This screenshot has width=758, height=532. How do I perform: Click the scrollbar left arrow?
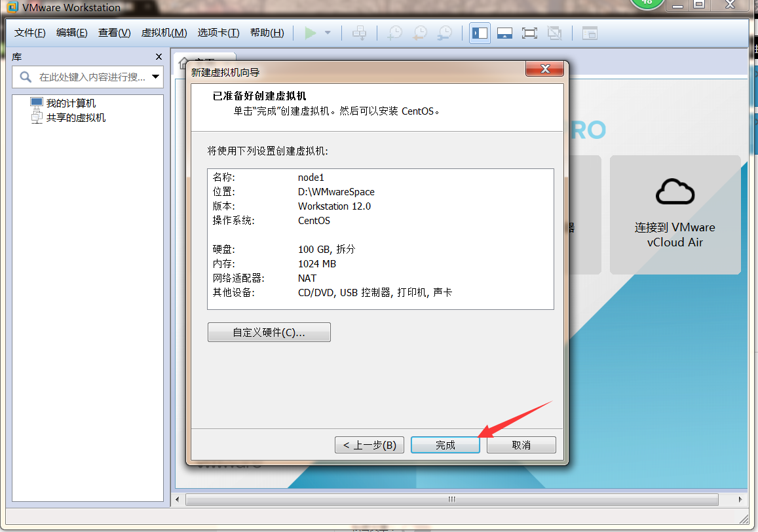click(x=178, y=499)
